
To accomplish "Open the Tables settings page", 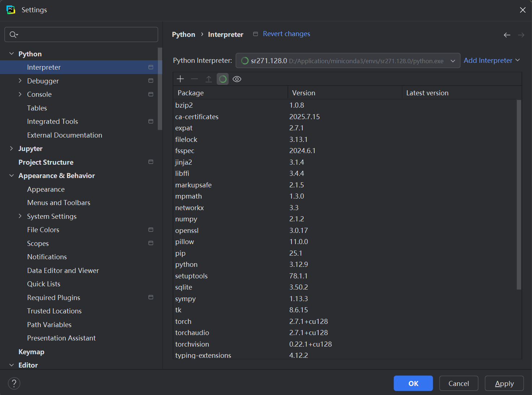I will pyautogui.click(x=37, y=108).
